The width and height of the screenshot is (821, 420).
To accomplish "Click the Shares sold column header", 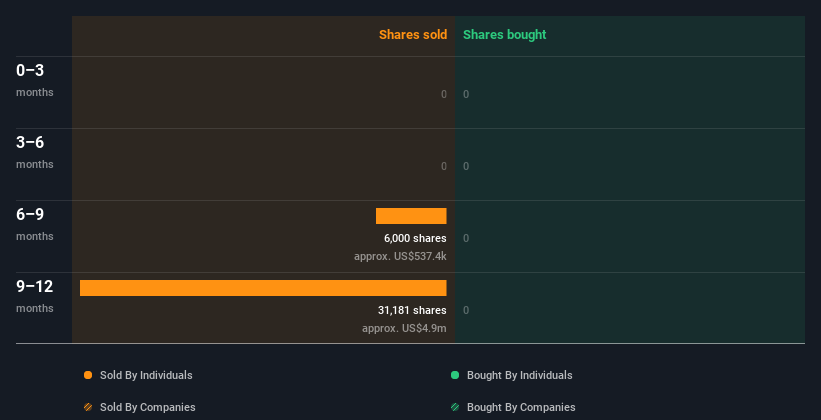I will [x=412, y=35].
